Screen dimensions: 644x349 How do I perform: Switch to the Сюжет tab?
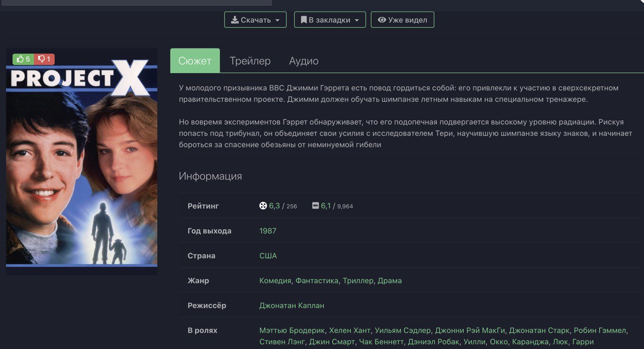[x=195, y=61]
